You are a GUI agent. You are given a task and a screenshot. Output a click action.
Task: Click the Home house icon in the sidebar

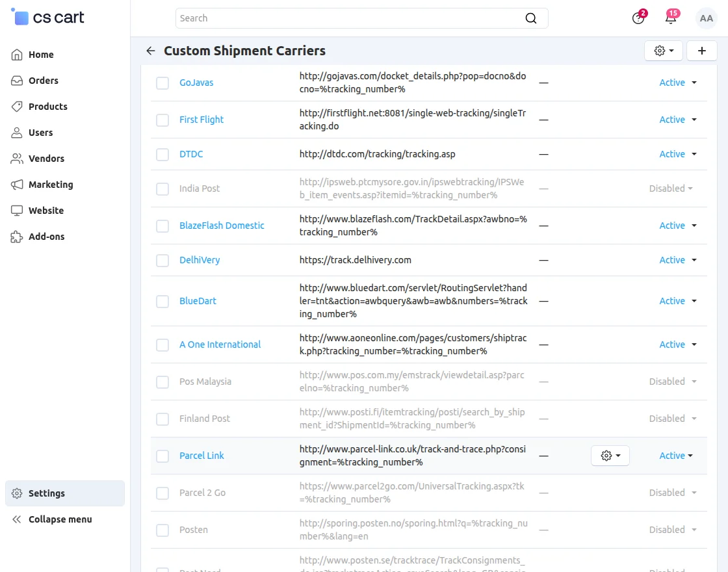click(x=17, y=55)
